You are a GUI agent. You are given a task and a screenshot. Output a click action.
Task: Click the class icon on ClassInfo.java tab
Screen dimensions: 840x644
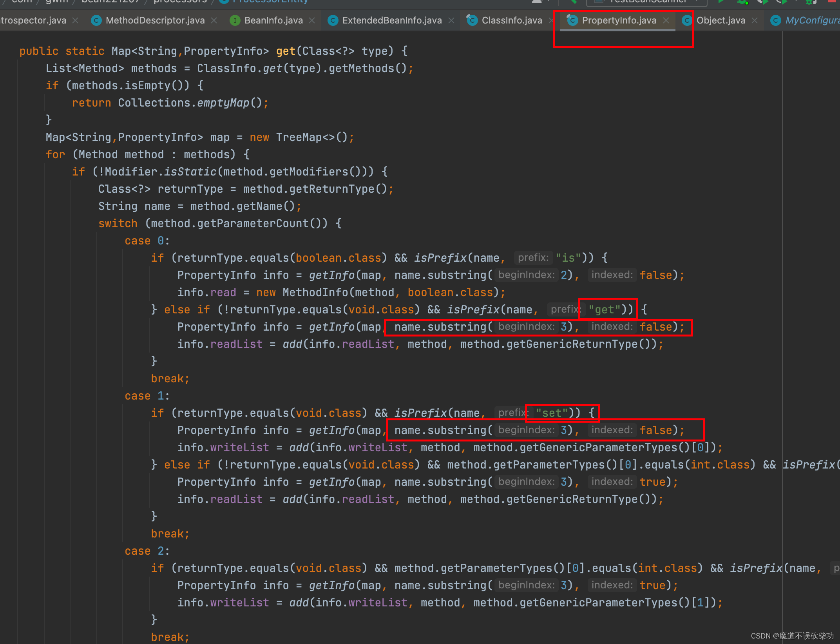(x=472, y=20)
